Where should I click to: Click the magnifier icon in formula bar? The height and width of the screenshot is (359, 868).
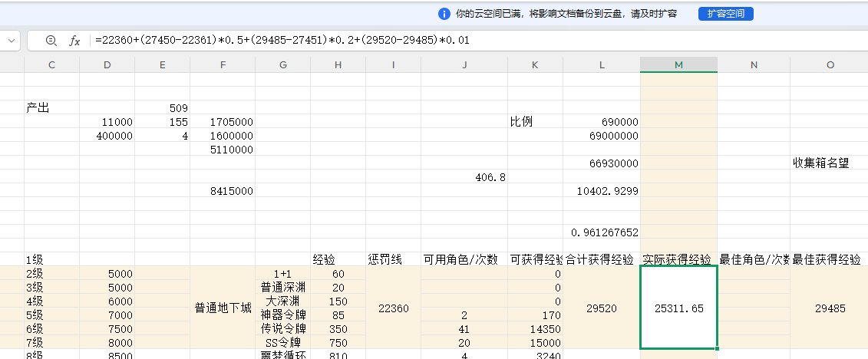coord(51,41)
